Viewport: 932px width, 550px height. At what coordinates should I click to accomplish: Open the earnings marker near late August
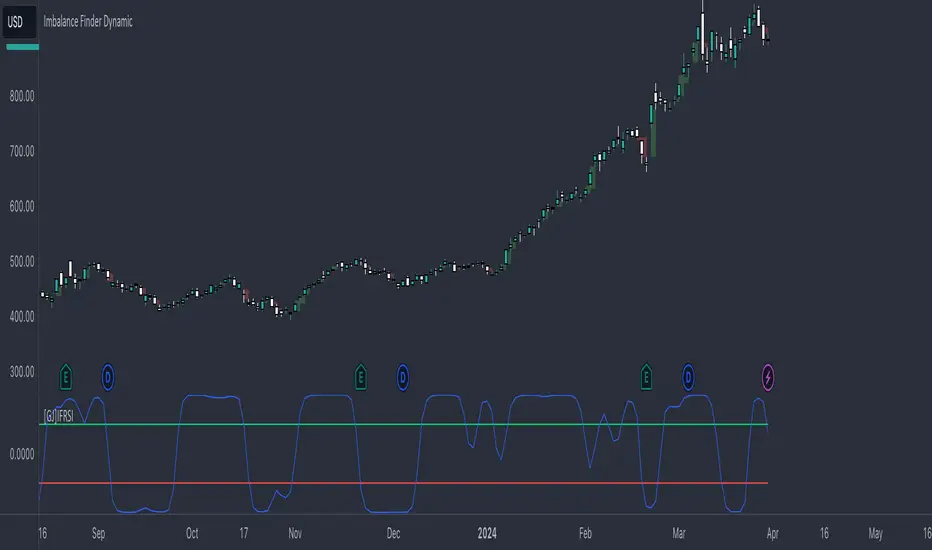pyautogui.click(x=66, y=377)
